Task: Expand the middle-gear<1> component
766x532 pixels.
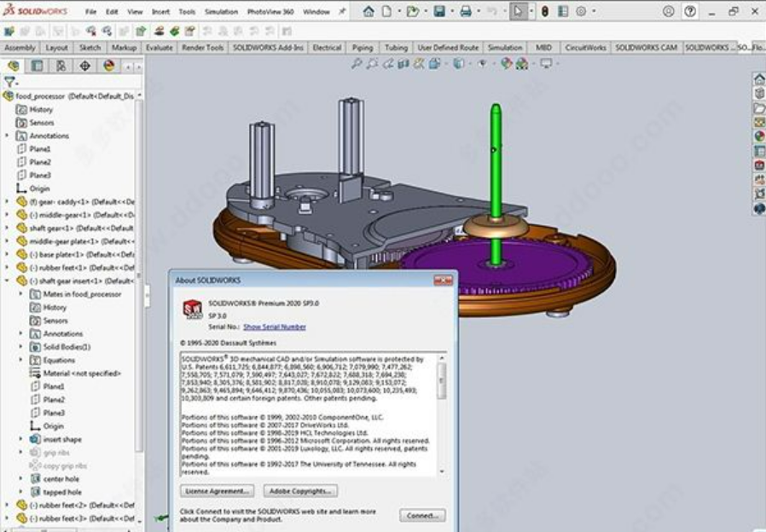Action: click(7, 215)
